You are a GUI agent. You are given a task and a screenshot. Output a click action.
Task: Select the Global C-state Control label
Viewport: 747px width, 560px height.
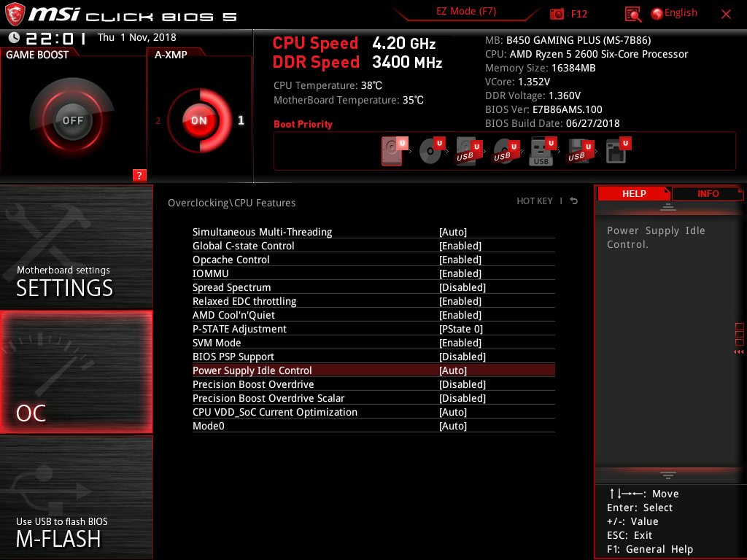(244, 246)
